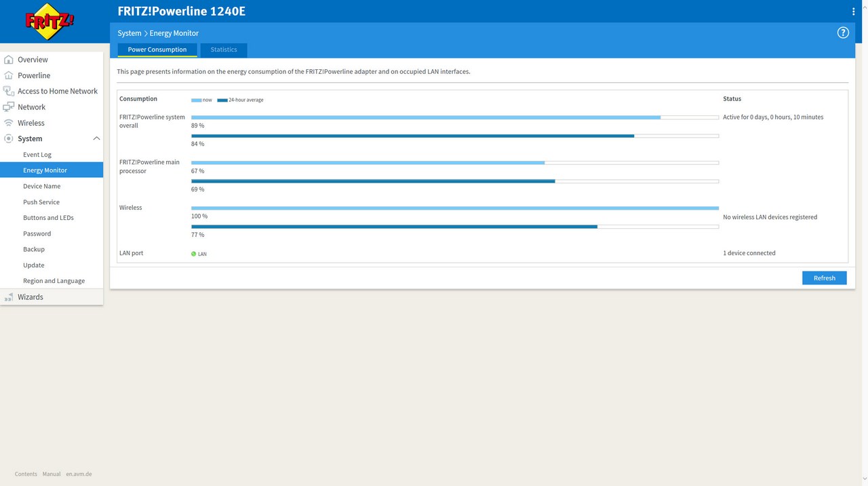The height and width of the screenshot is (486, 868).
Task: Open Buttons and LEDs settings
Action: (x=48, y=218)
